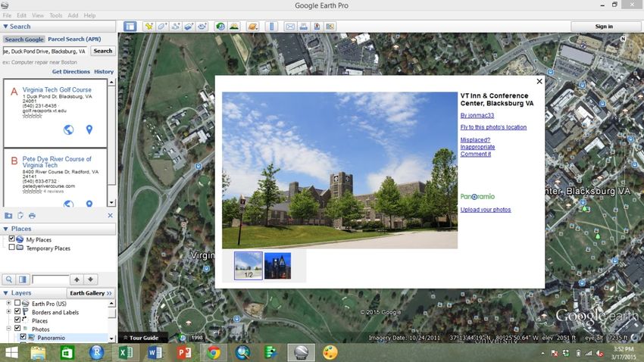Image resolution: width=644 pixels, height=362 pixels.
Task: Select the second night-building photo thumbnail
Action: [277, 266]
